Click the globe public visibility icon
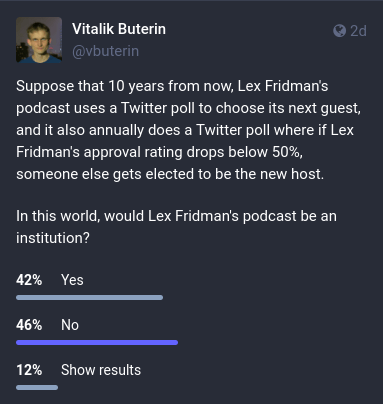 coord(339,31)
